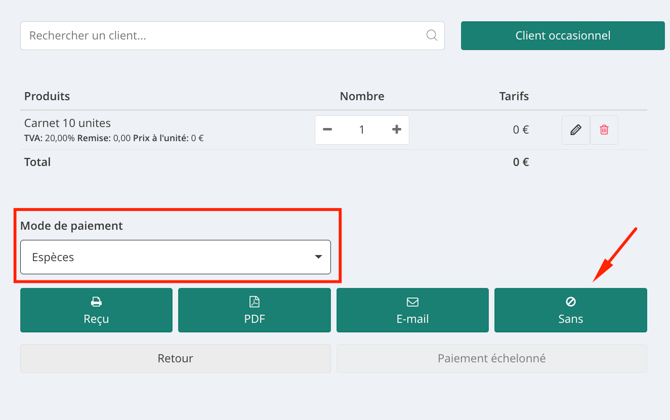The height and width of the screenshot is (420, 670).
Task: Open the Mode de paiement dropdown
Action: pos(175,257)
